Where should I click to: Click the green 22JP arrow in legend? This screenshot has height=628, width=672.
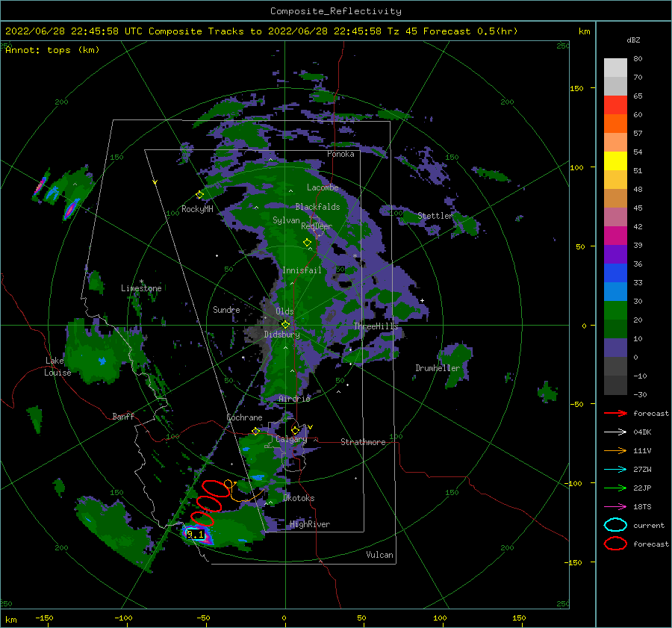(x=615, y=488)
